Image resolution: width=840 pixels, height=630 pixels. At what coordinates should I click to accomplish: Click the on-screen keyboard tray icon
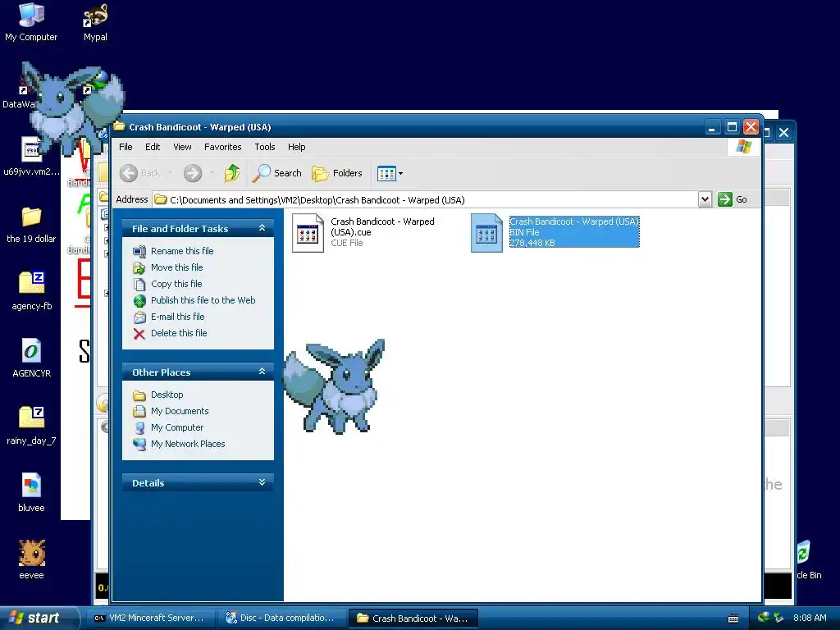click(733, 619)
